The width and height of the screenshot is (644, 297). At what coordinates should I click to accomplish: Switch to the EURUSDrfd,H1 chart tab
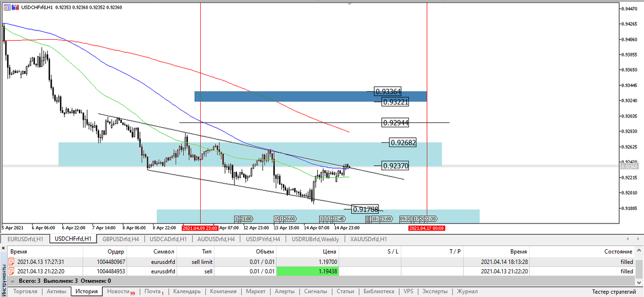(x=25, y=239)
